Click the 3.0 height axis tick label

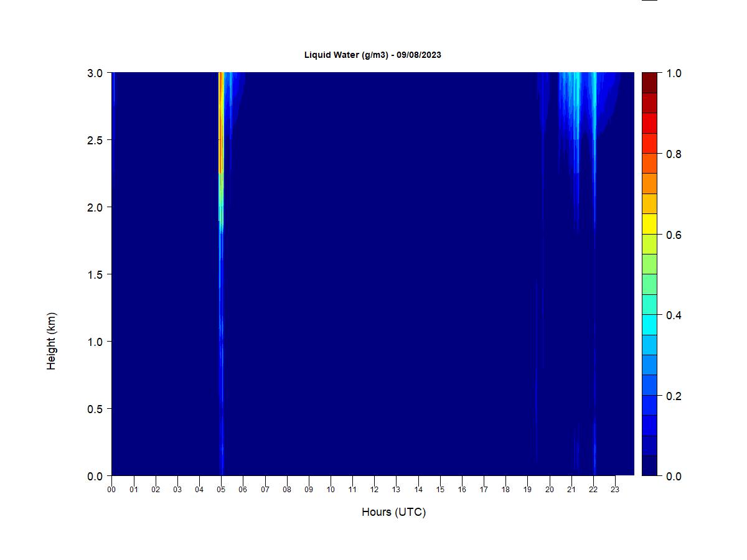tap(95, 73)
